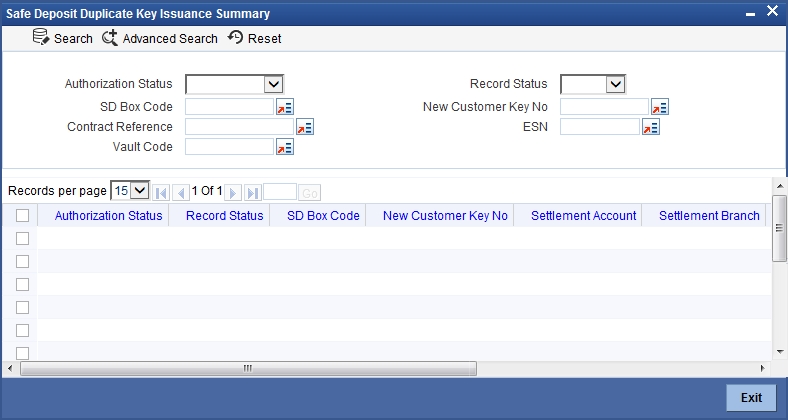This screenshot has height=420, width=788.
Task: Click the Reset option
Action: pos(254,38)
